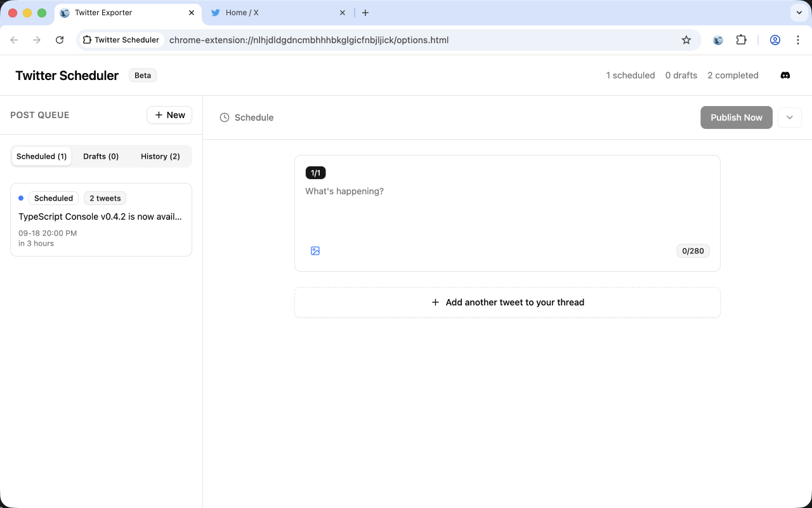Open the tab search dropdown arrow
This screenshot has width=812, height=508.
click(798, 13)
